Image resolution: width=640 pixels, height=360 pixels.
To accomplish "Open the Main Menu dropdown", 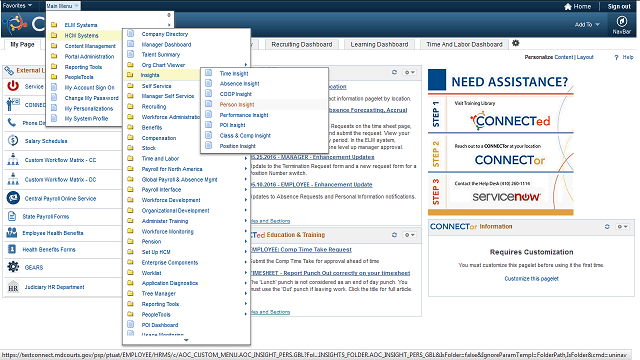I will pyautogui.click(x=62, y=6).
